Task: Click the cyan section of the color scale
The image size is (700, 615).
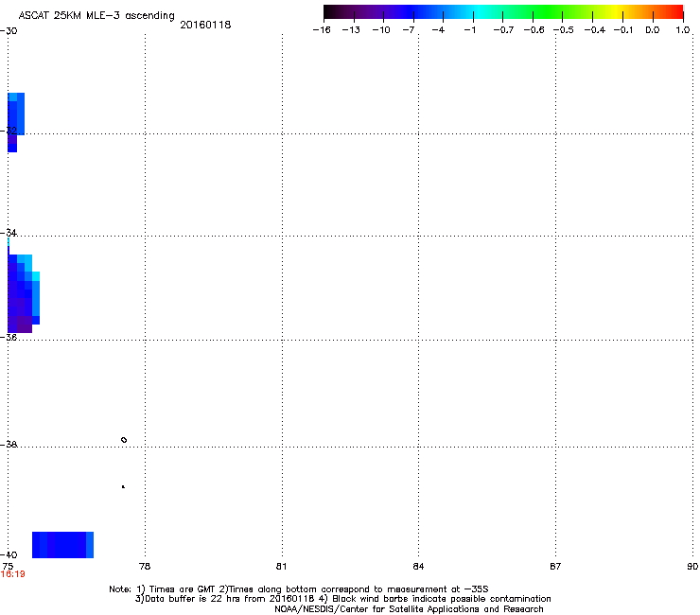Action: pyautogui.click(x=480, y=12)
